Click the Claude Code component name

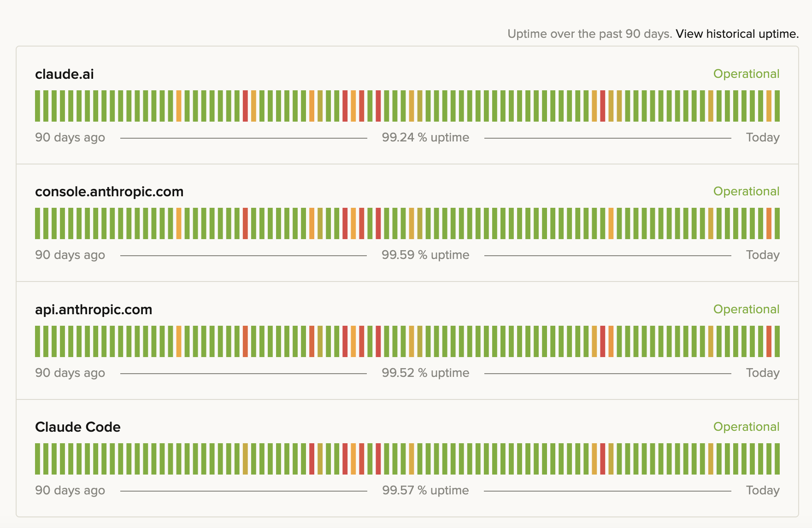pyautogui.click(x=78, y=427)
